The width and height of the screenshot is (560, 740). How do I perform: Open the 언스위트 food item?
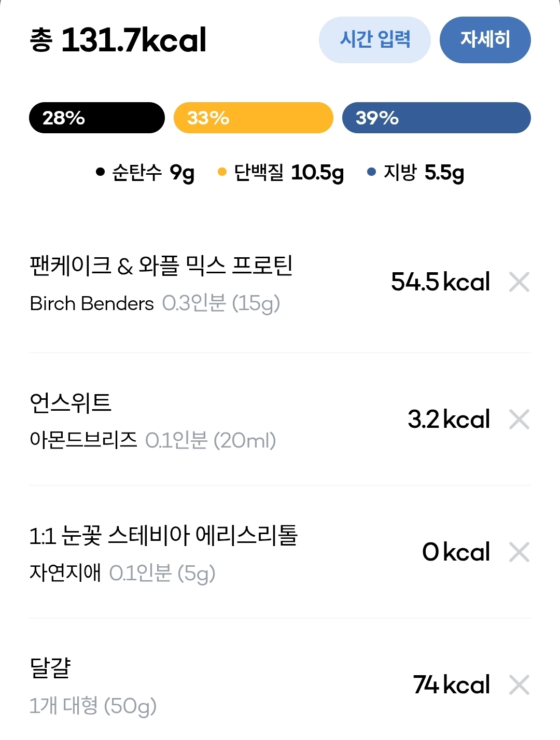(x=71, y=403)
